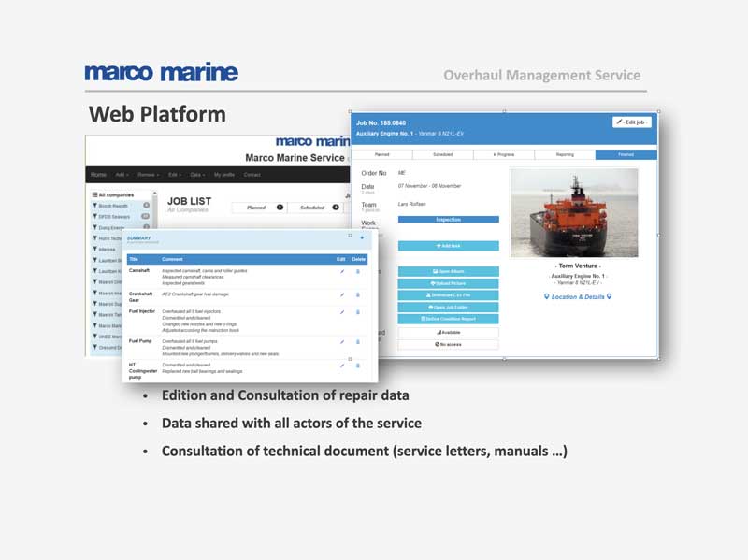Click the company list scrollbar up arrow

[154, 194]
